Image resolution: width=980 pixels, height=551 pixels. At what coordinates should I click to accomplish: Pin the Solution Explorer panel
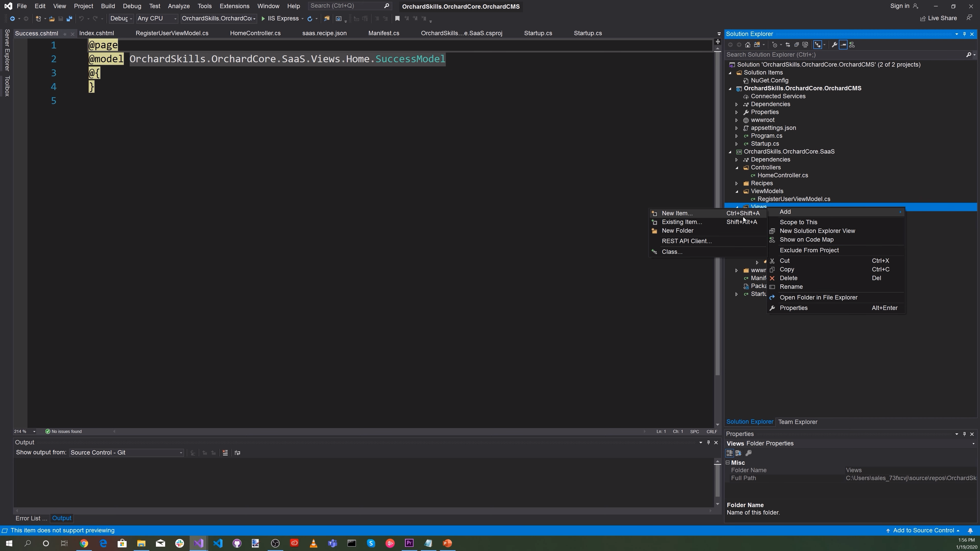[x=964, y=34]
